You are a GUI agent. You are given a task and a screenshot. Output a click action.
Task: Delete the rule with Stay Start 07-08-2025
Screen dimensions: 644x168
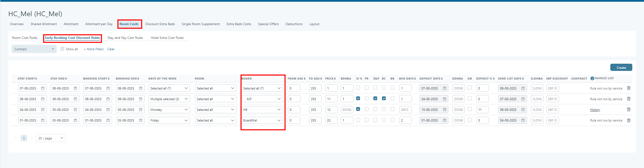pyautogui.click(x=629, y=88)
